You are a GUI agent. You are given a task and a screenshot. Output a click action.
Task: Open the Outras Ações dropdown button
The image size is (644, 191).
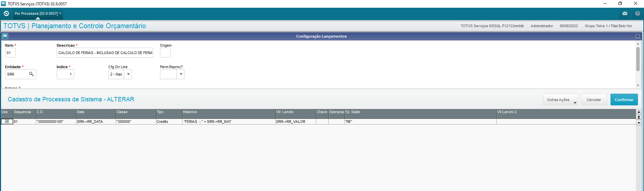(560, 100)
